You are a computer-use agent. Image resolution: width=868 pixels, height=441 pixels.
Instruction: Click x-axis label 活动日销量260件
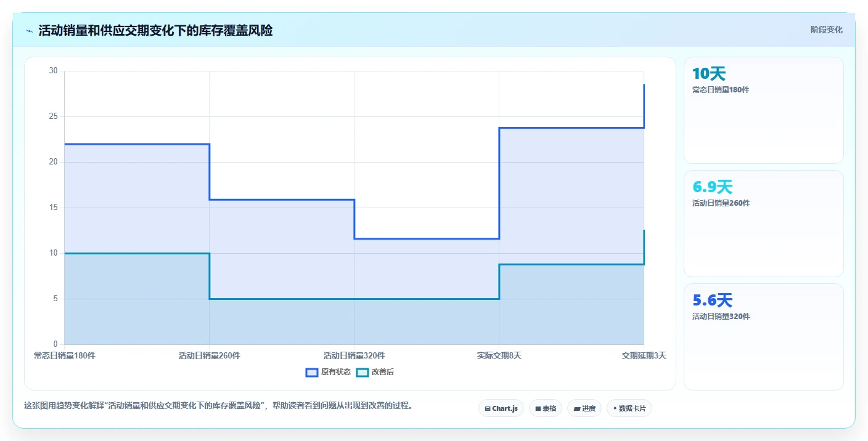(210, 355)
